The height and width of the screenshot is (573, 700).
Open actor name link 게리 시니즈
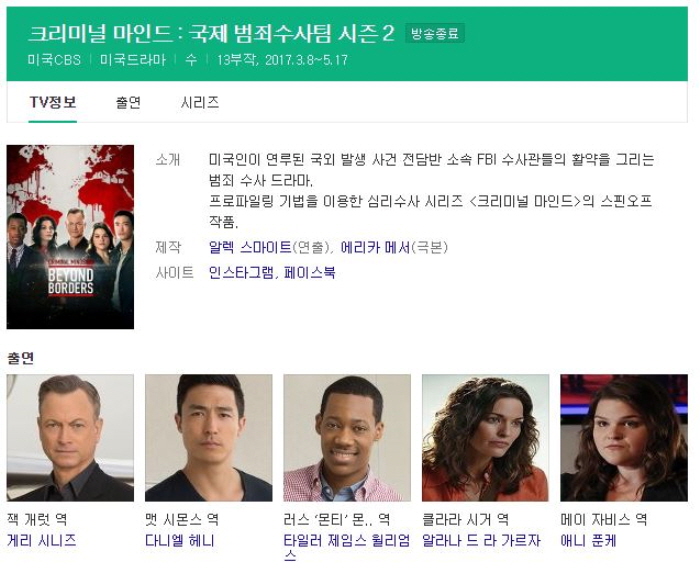tap(42, 540)
